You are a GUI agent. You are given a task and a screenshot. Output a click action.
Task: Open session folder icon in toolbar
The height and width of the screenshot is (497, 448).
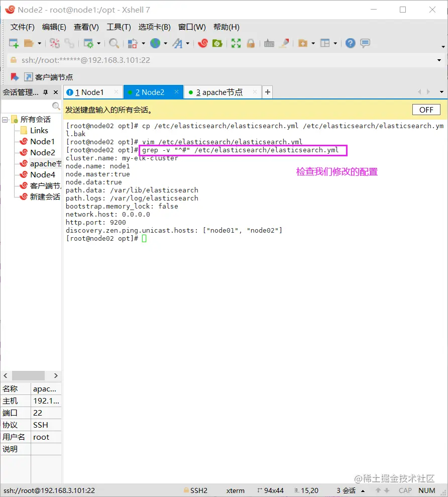coord(29,43)
